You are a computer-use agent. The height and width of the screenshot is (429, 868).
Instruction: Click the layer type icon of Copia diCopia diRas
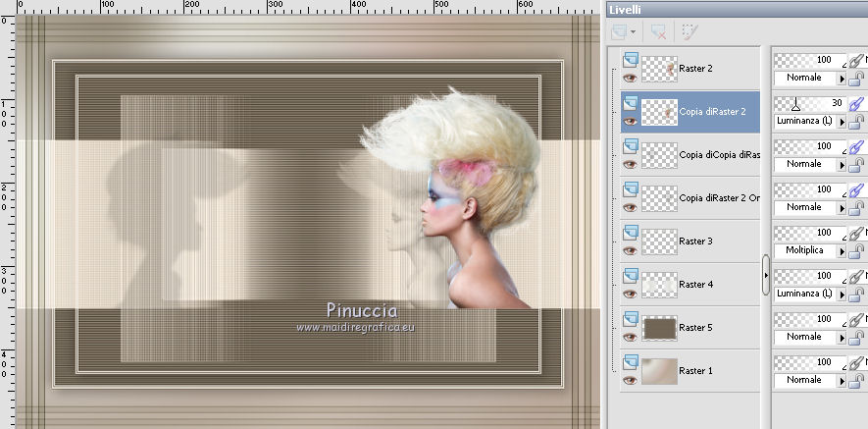pyautogui.click(x=630, y=145)
